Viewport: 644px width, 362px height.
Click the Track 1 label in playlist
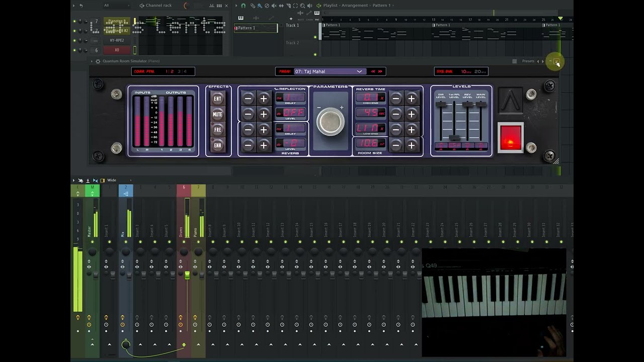[292, 25]
